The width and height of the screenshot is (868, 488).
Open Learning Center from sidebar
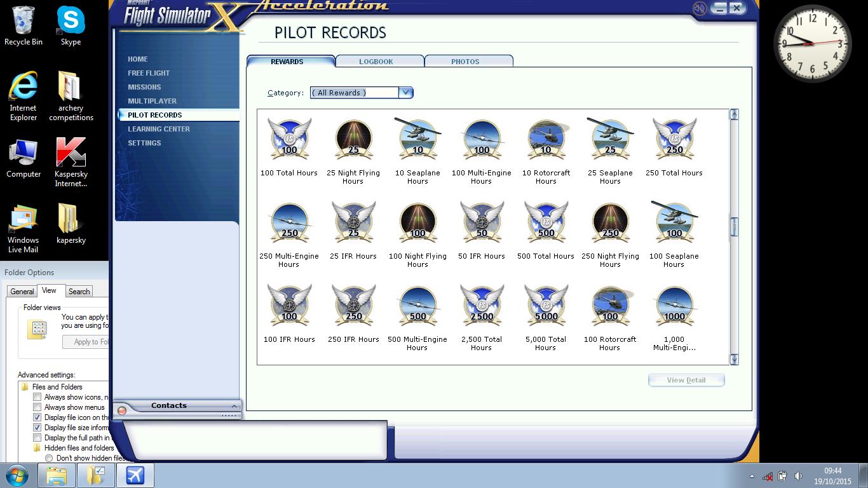159,129
